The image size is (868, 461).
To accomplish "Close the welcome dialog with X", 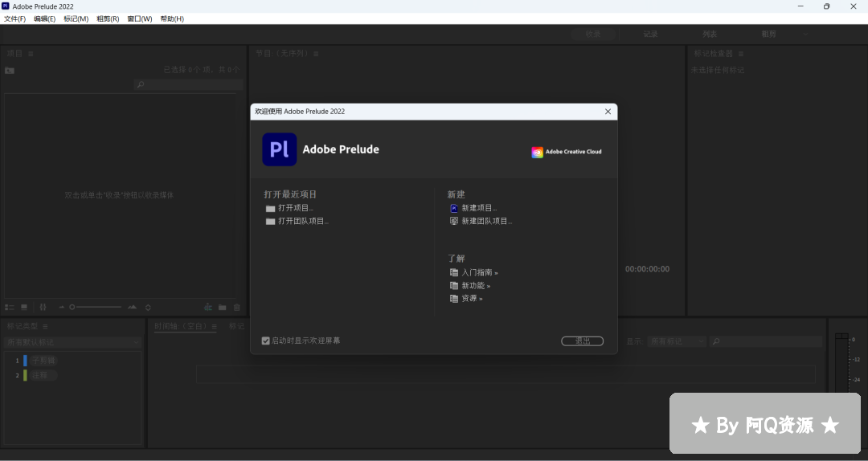I will tap(608, 112).
